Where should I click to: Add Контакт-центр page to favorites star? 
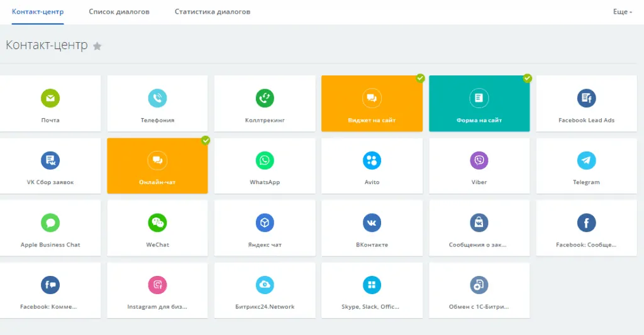[97, 46]
